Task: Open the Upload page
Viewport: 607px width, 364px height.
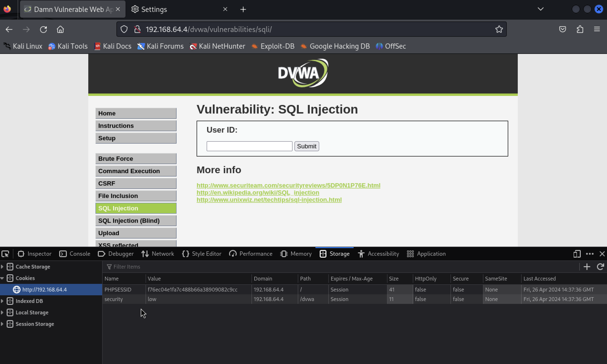Action: (136, 233)
